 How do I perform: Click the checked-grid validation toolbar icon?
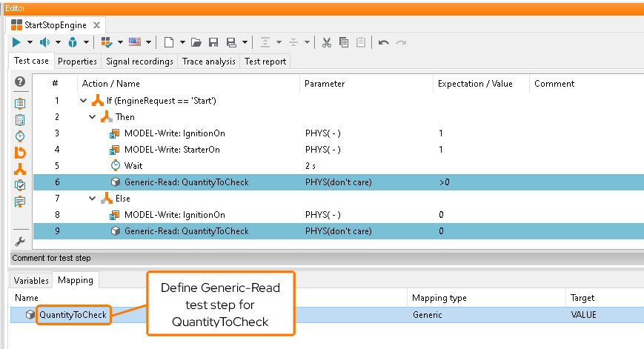tap(107, 42)
